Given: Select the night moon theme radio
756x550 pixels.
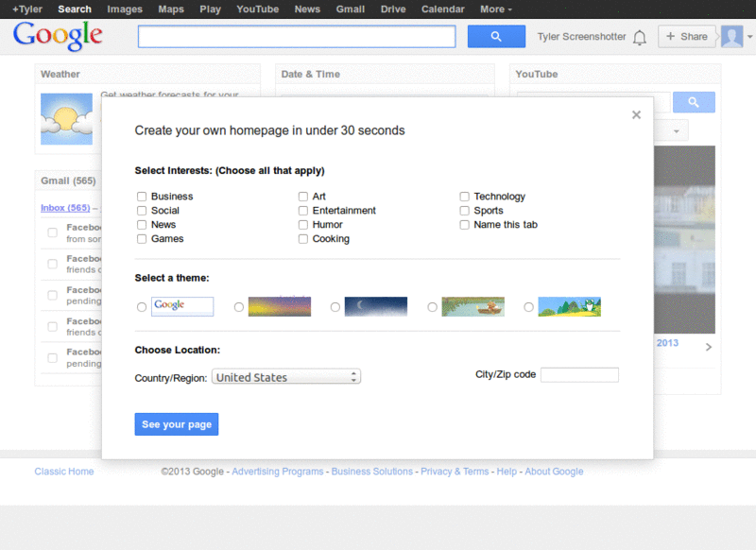Looking at the screenshot, I should click(x=335, y=307).
